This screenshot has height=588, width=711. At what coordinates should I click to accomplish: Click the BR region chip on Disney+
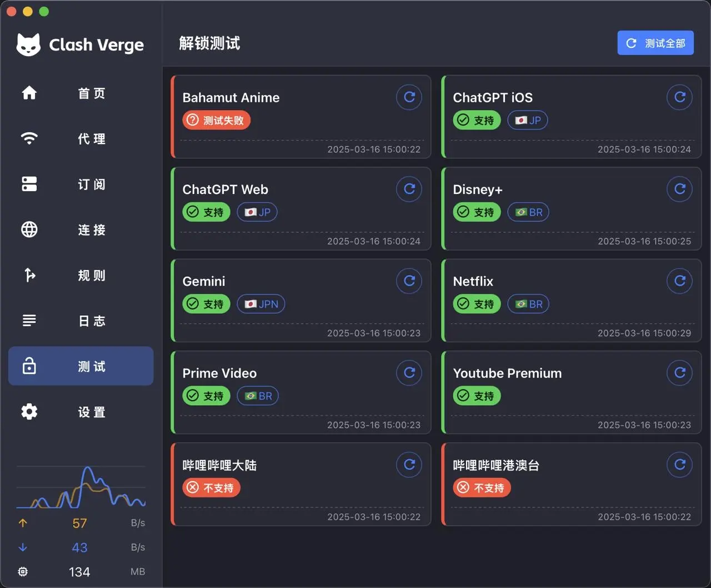point(528,212)
